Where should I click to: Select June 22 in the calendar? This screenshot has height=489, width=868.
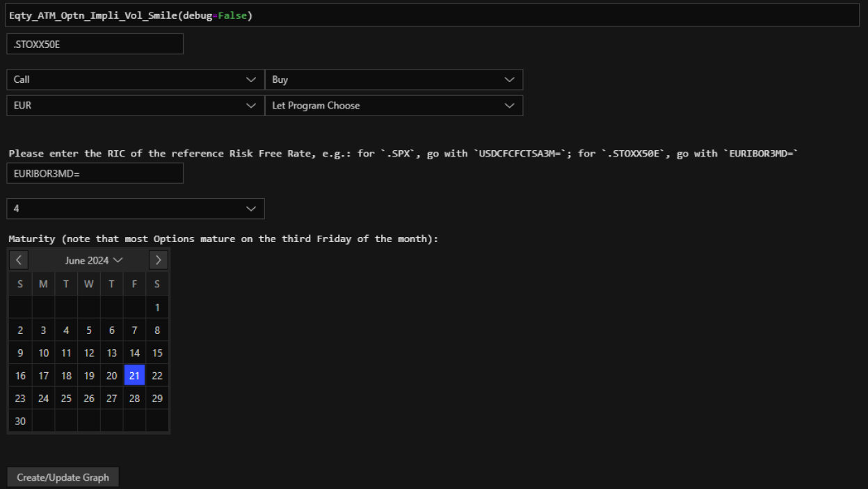click(157, 376)
